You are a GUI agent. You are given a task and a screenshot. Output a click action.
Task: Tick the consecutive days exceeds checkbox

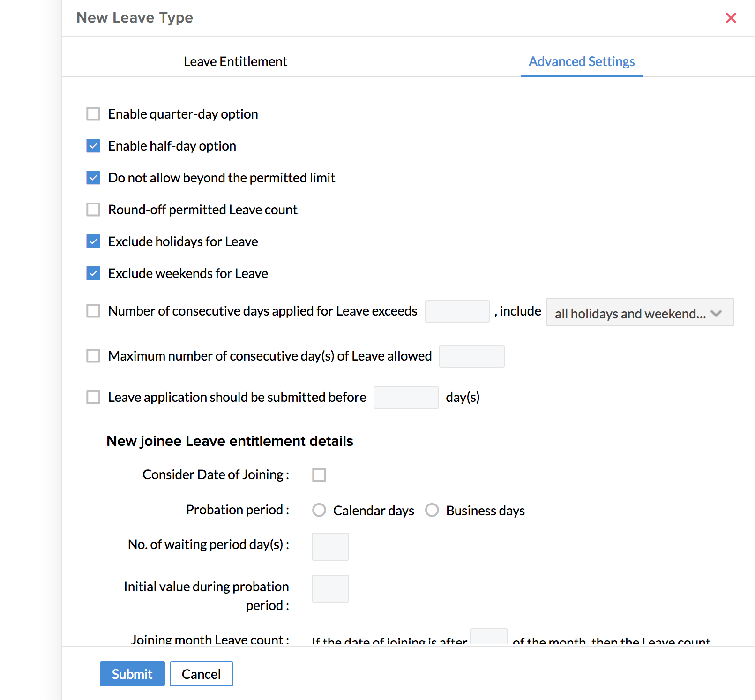pyautogui.click(x=93, y=311)
